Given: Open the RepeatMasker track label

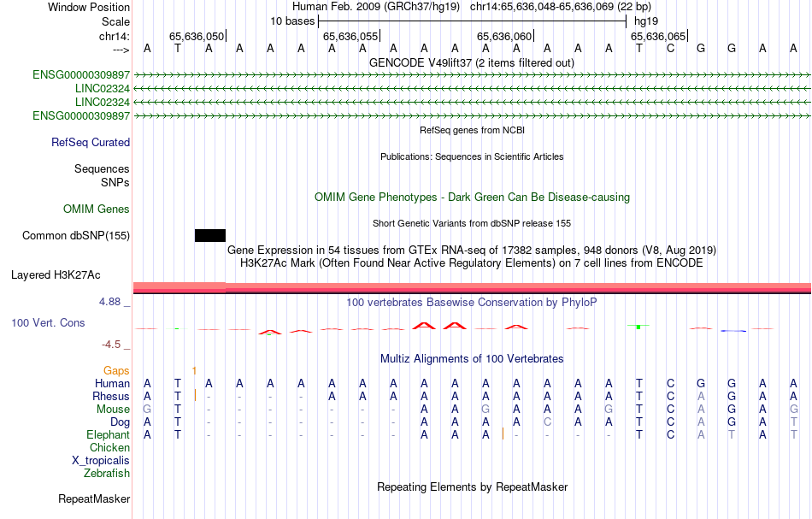Looking at the screenshot, I should pyautogui.click(x=94, y=498).
